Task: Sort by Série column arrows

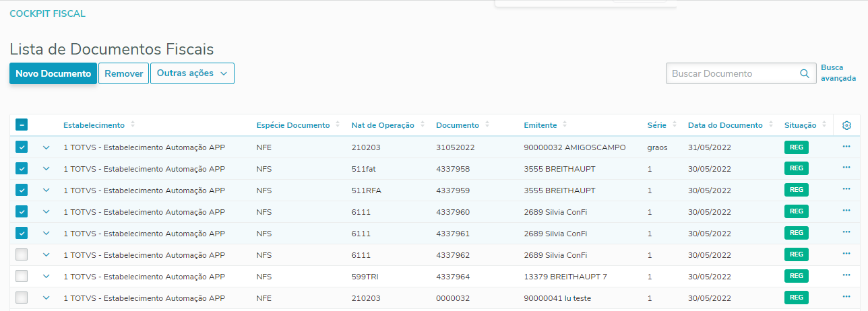Action: click(674, 125)
